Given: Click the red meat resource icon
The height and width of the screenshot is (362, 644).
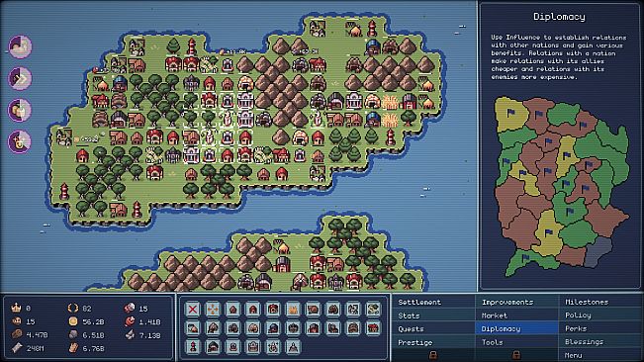Looking at the screenshot, I should [130, 321].
